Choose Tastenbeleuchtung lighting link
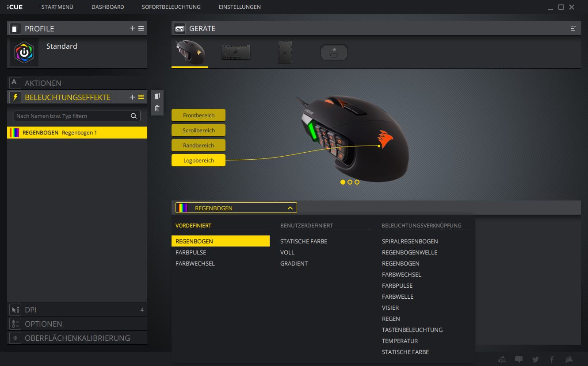Image resolution: width=588 pixels, height=366 pixels. click(x=412, y=330)
